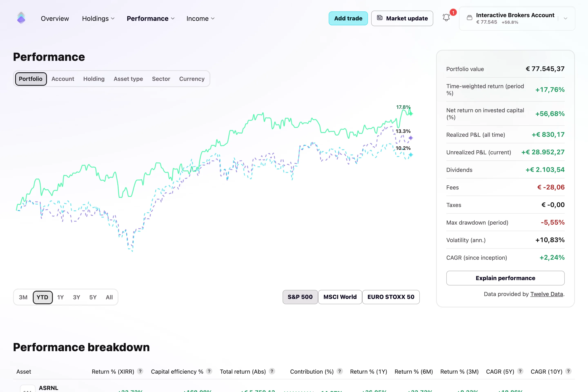Expand the Holdings menu
This screenshot has width=588, height=392.
click(98, 19)
